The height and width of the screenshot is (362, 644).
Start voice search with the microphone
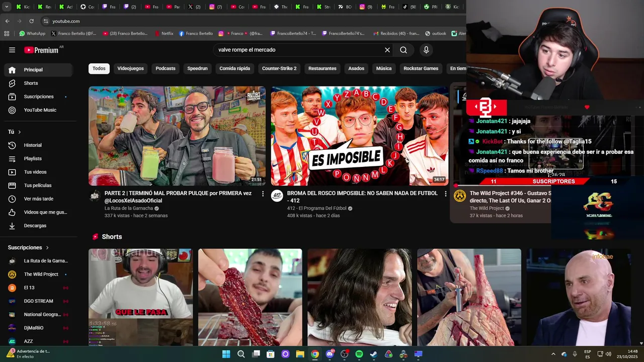pyautogui.click(x=426, y=50)
